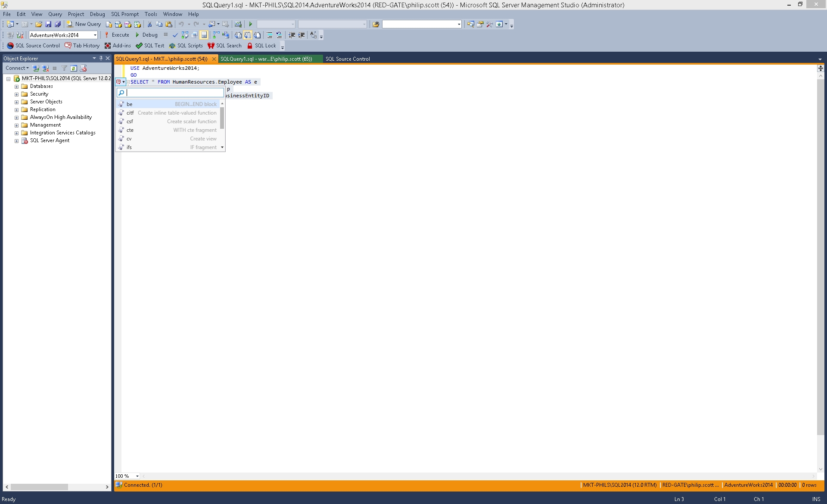
Task: Open the Toolbox hammer-and-wrench icon
Action: (489, 24)
